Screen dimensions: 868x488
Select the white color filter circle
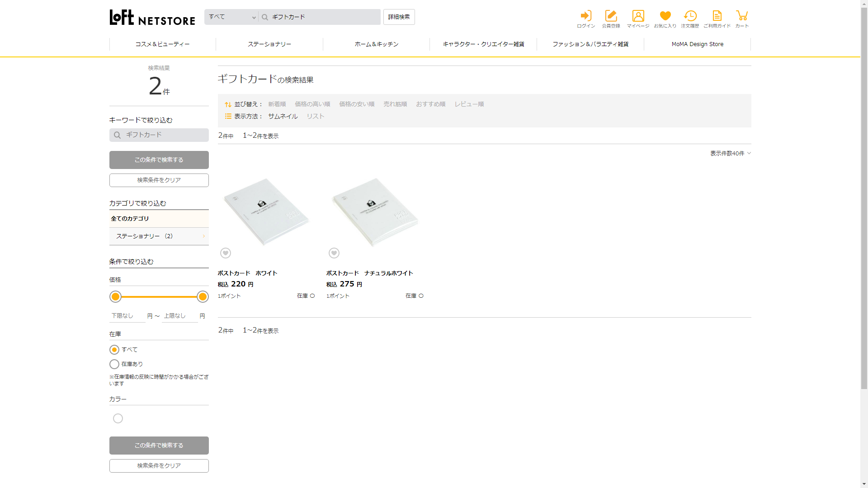(x=118, y=418)
